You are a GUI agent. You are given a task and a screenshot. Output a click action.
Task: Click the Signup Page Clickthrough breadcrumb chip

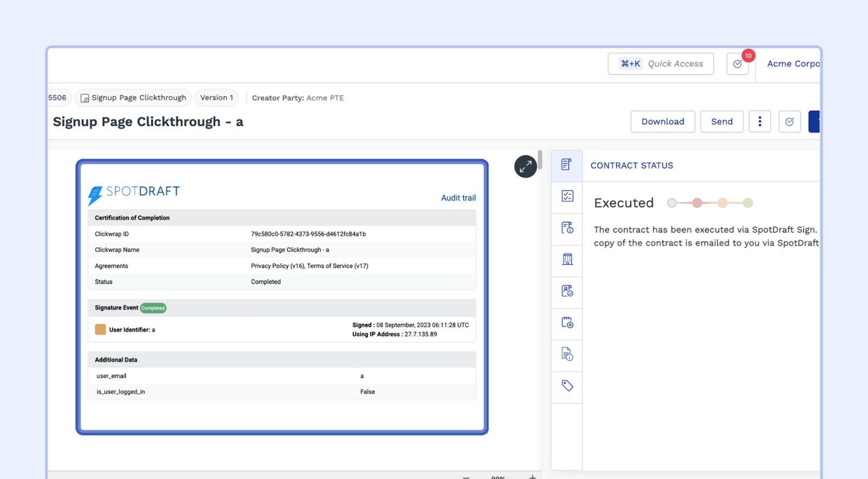click(x=133, y=98)
